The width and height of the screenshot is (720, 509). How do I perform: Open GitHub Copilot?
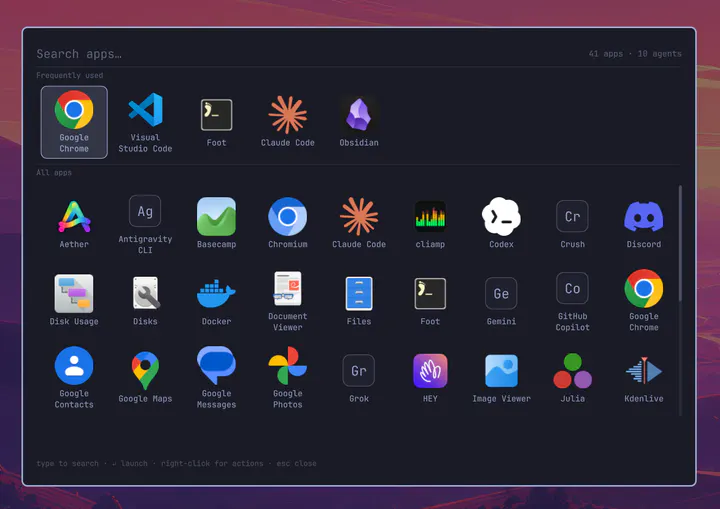pos(572,301)
